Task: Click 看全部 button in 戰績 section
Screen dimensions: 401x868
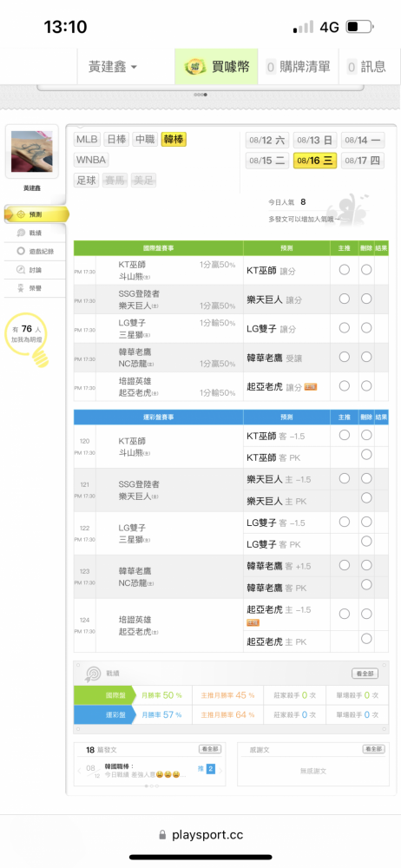Action: tap(365, 674)
